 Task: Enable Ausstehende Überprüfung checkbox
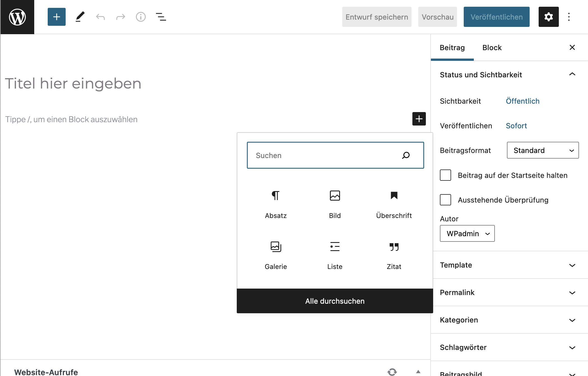pyautogui.click(x=445, y=200)
